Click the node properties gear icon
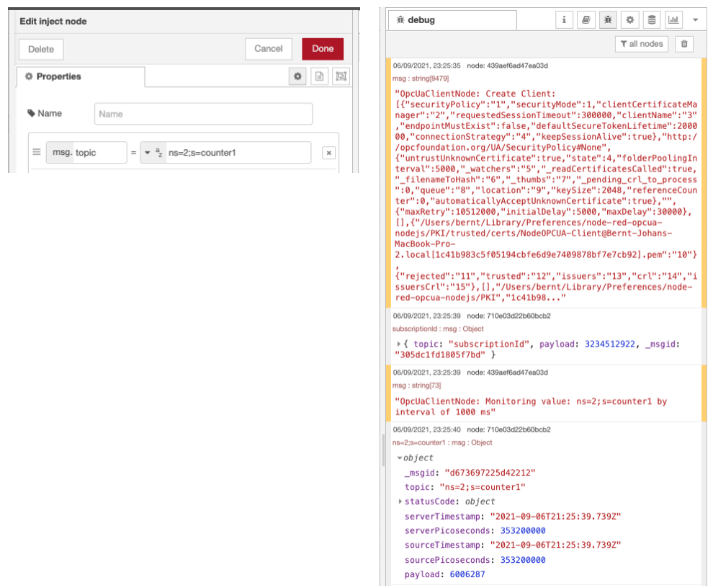 point(297,76)
